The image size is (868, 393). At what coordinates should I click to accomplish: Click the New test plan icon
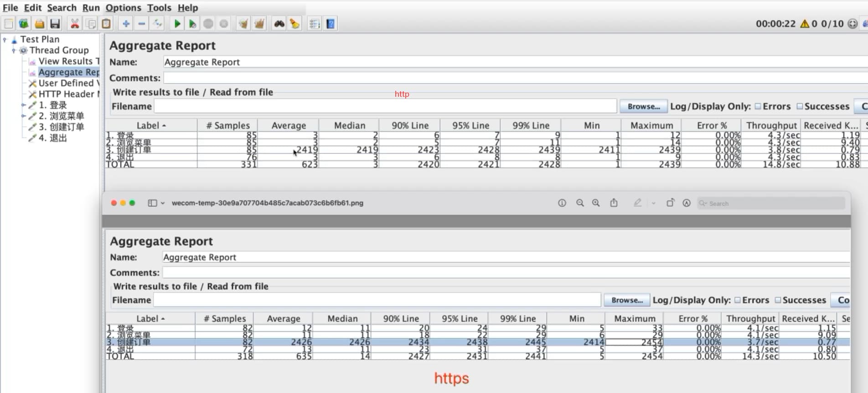9,24
